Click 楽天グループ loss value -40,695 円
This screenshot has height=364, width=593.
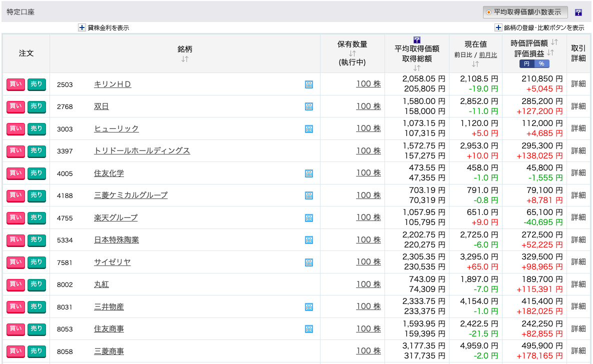click(x=543, y=222)
